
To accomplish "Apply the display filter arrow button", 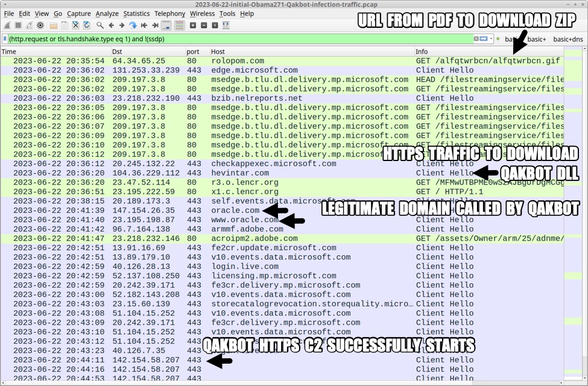I will tap(484, 39).
